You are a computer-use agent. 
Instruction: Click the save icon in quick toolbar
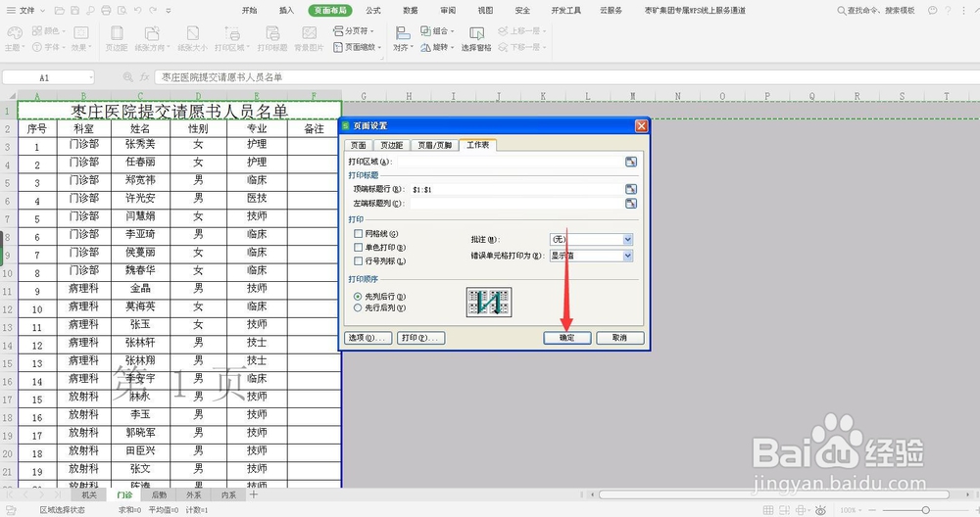75,11
